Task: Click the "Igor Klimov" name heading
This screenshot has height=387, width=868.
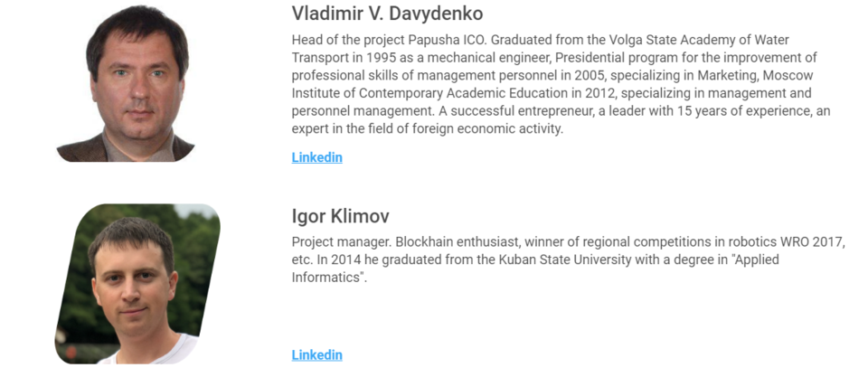Action: [341, 216]
